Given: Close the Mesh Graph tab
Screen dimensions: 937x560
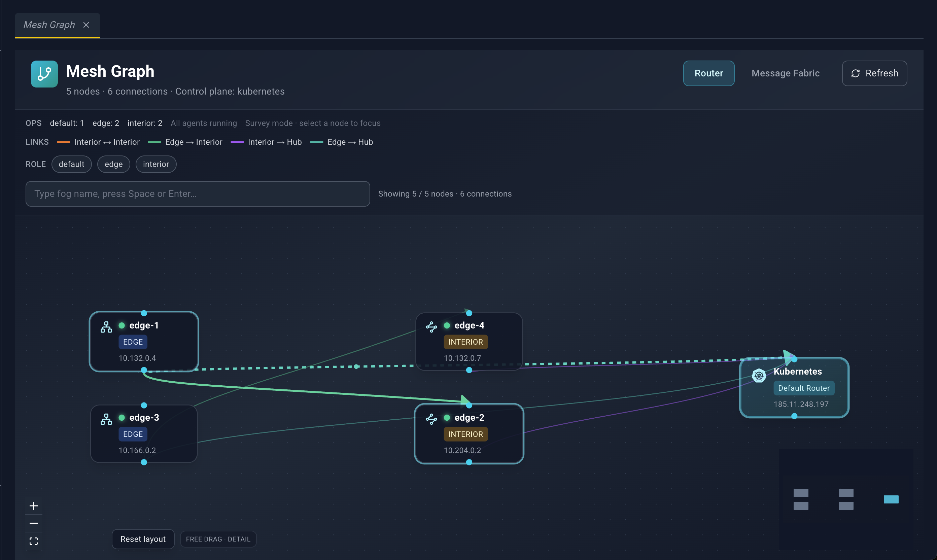Looking at the screenshot, I should 86,25.
